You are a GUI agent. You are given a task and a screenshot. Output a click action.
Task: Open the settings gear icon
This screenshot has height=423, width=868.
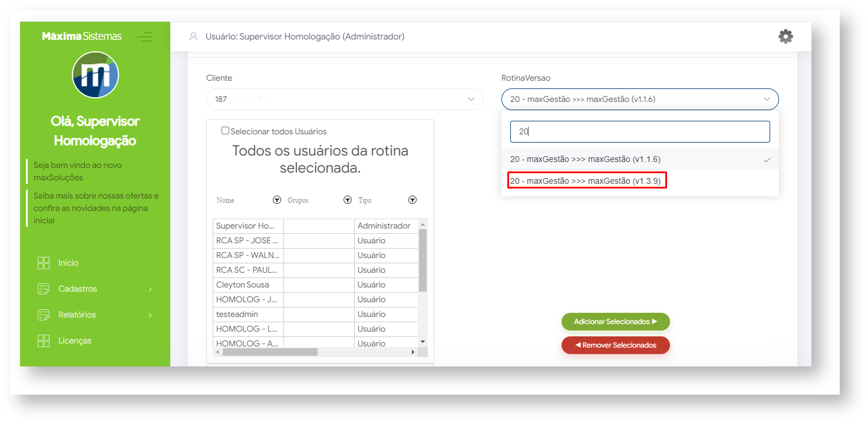point(786,37)
